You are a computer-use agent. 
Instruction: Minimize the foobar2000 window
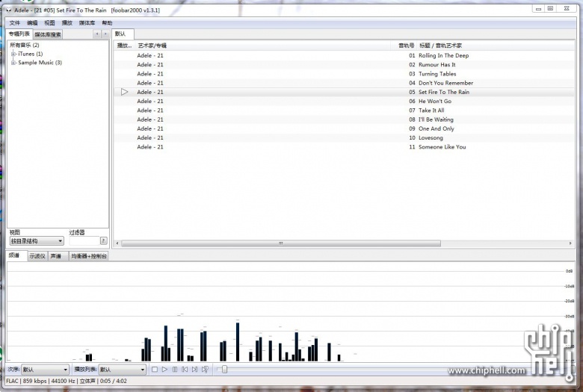[538, 8]
